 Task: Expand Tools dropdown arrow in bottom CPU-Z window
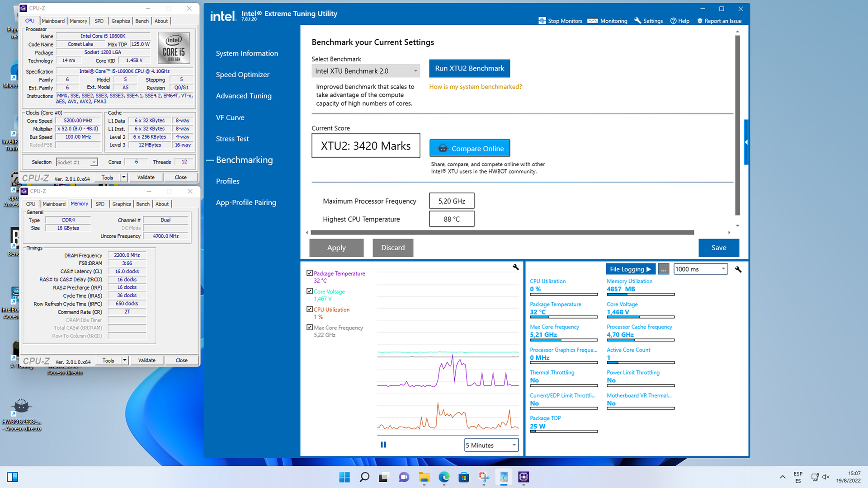pos(125,361)
